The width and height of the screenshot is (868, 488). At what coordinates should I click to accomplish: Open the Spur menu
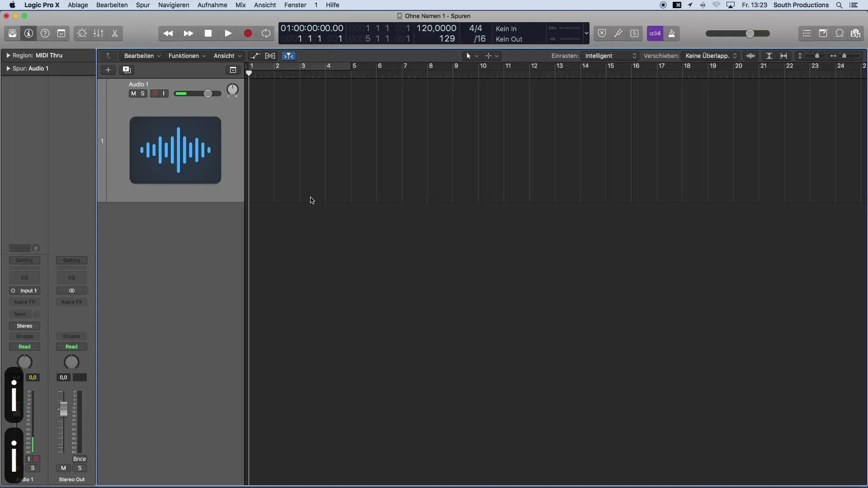click(143, 5)
